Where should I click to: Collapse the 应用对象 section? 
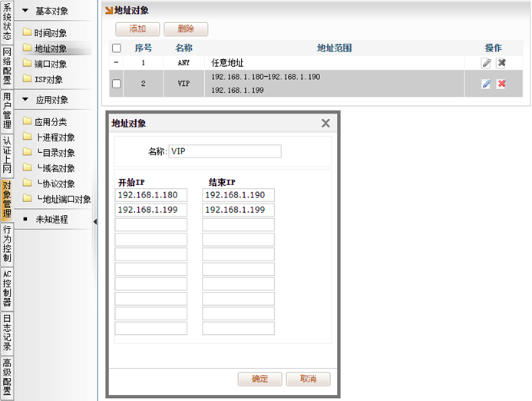click(25, 100)
